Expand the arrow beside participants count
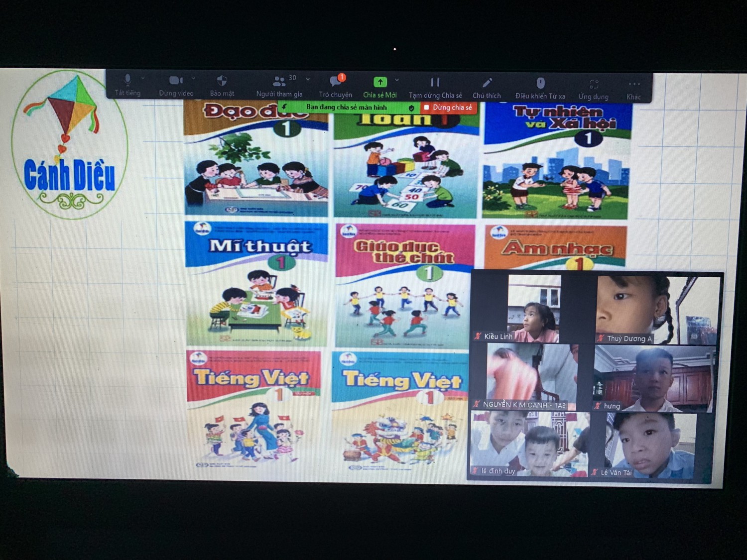747x560 pixels. 308,79
